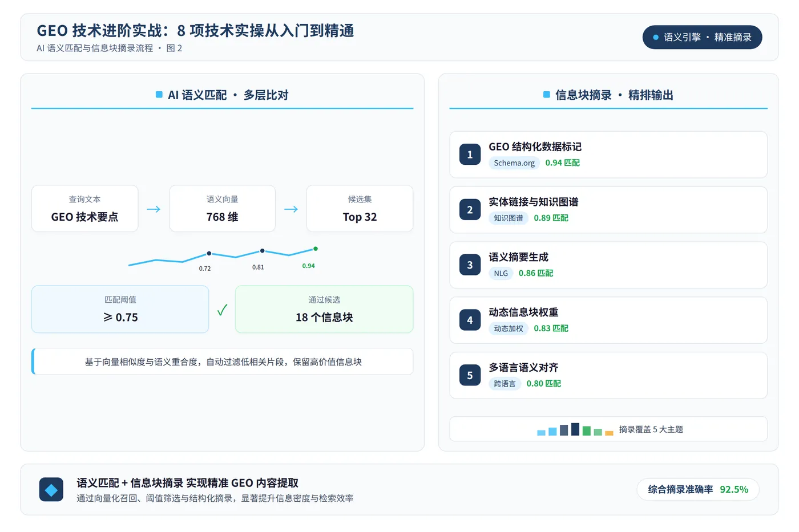Viewport: 799px width, 532px height.
Task: Select the number 2 badge of 实体链接与知识图谱
Action: (x=470, y=210)
